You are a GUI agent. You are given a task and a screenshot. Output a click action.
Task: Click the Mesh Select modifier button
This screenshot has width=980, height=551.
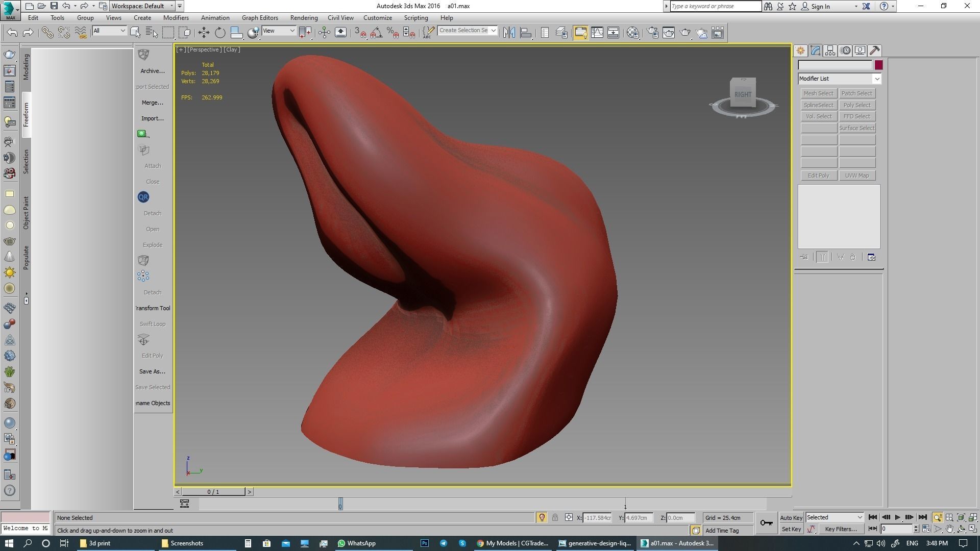pos(818,93)
